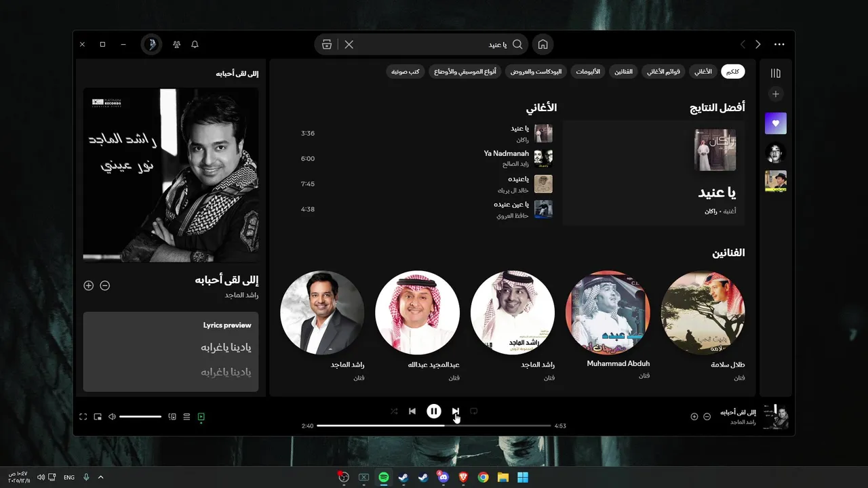
Task: Open artist Muhammad Abduh card
Action: click(x=608, y=327)
